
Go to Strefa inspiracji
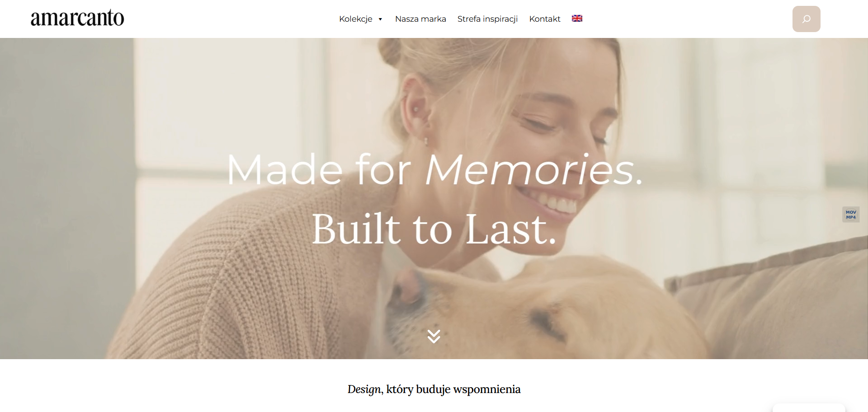tap(487, 19)
